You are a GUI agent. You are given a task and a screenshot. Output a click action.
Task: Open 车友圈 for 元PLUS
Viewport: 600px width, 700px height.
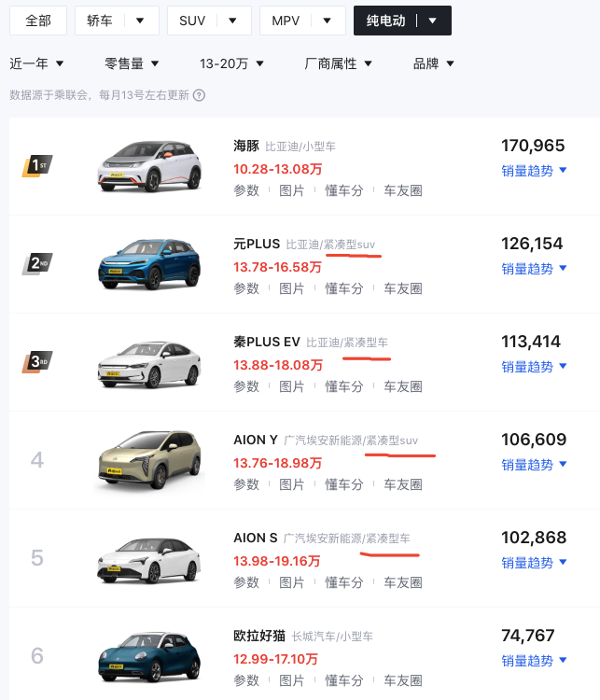tap(403, 288)
